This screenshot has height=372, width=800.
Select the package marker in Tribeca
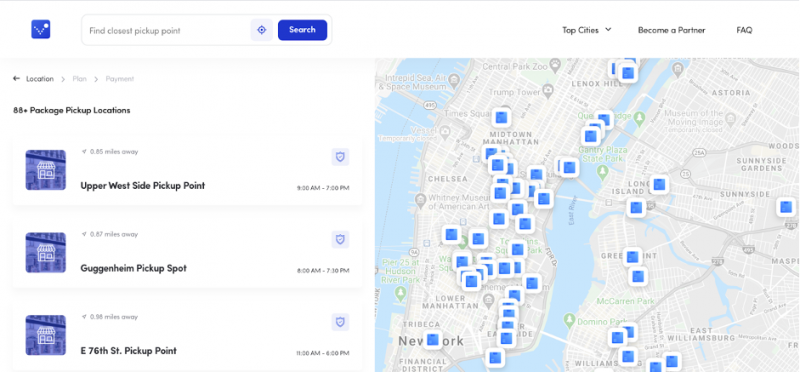coord(433,339)
